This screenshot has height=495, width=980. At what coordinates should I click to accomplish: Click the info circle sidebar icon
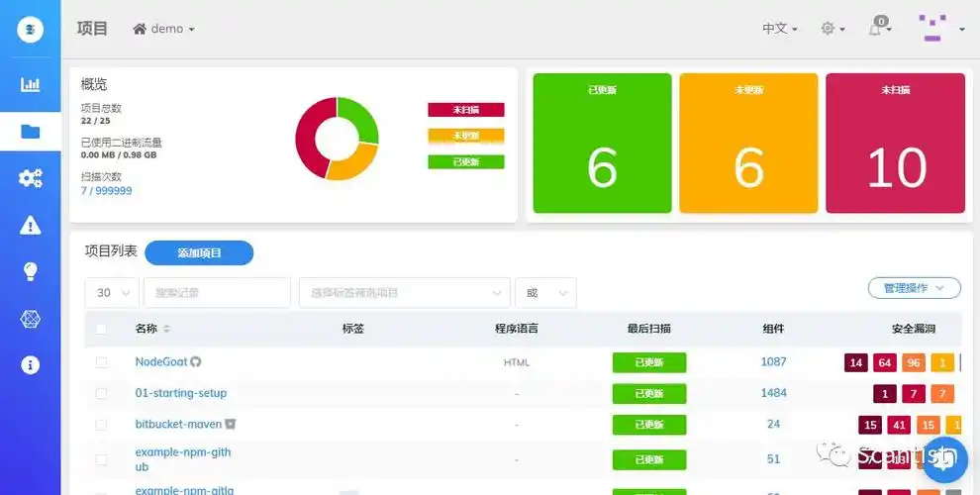(30, 365)
